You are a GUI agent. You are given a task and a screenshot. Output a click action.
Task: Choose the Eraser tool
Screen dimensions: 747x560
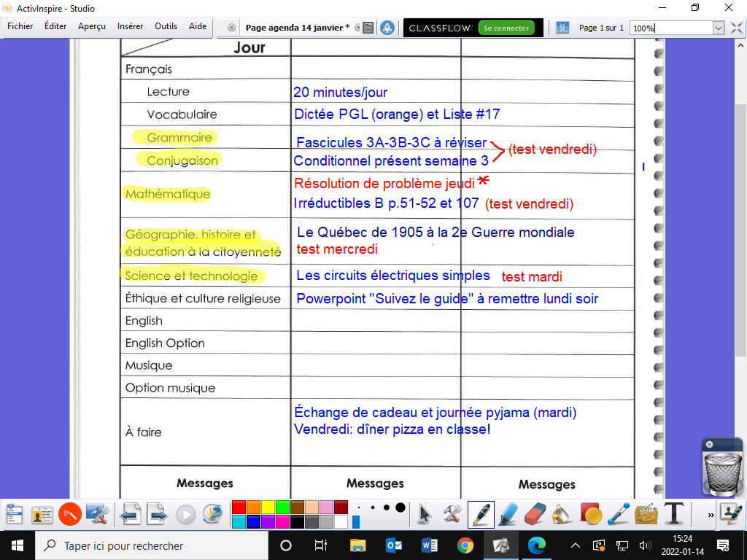[535, 514]
